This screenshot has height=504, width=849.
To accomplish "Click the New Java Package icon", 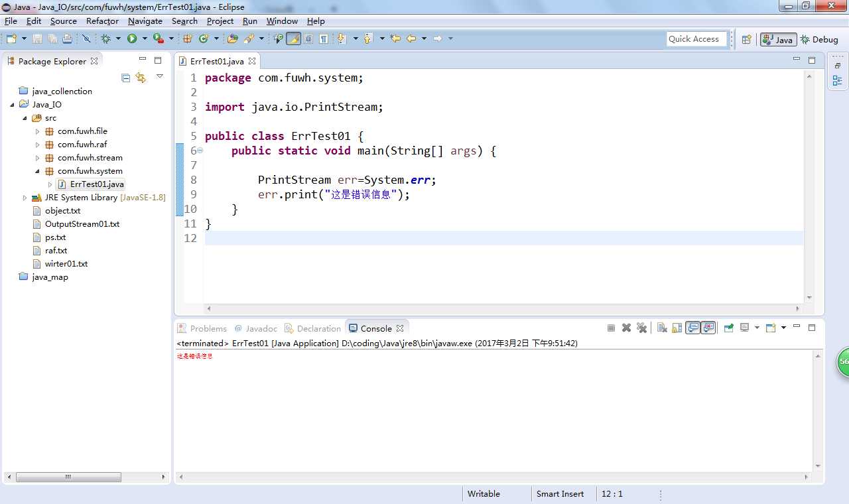I will pyautogui.click(x=188, y=38).
